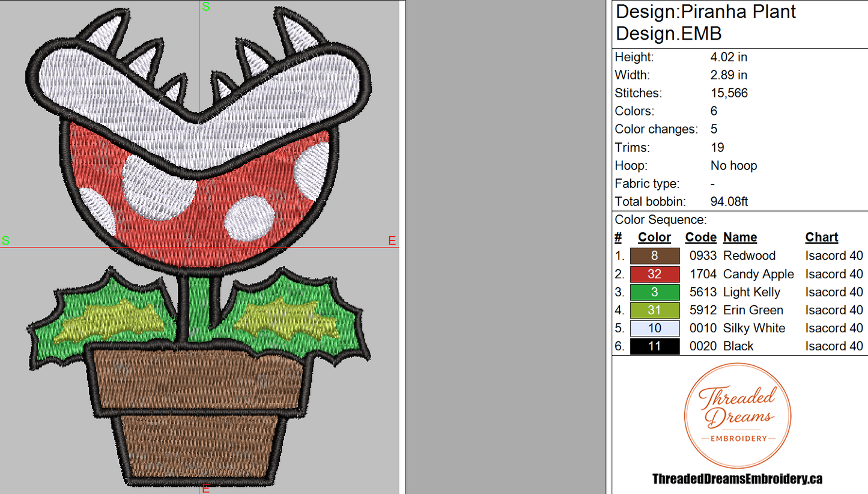Click the thread name 'Black'
This screenshot has width=868, height=494.
pos(738,346)
